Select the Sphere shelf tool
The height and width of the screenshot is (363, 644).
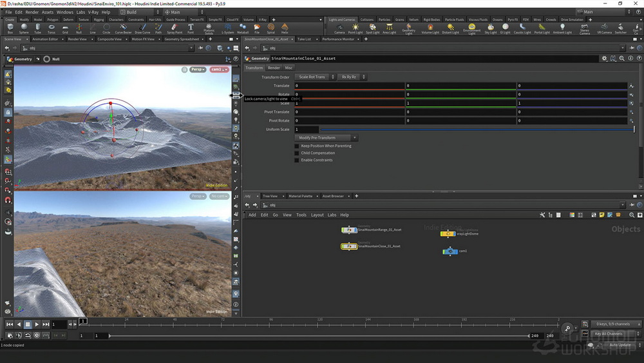point(24,28)
